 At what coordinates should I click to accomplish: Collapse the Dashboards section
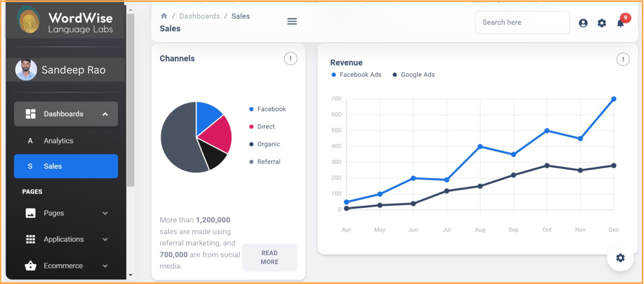(66, 114)
